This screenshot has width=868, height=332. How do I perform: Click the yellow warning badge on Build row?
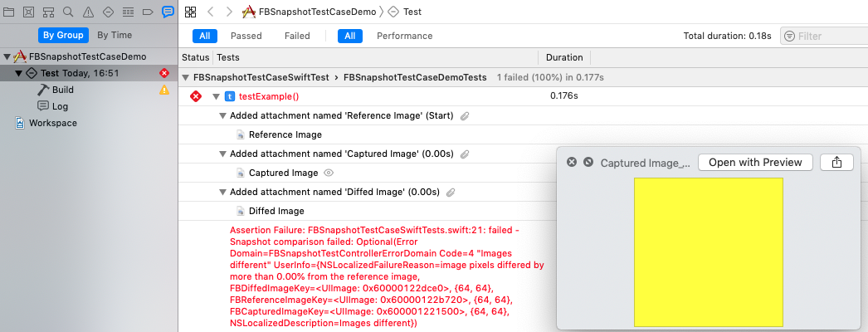[164, 90]
